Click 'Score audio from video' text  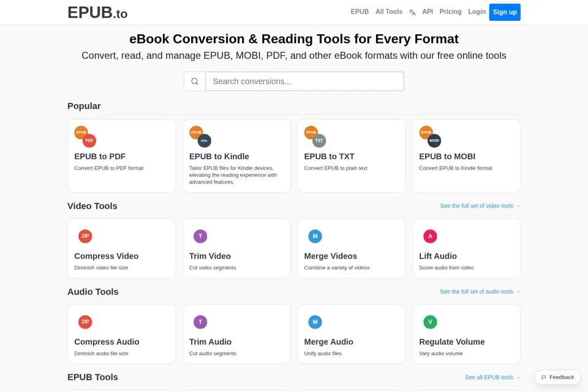447,268
